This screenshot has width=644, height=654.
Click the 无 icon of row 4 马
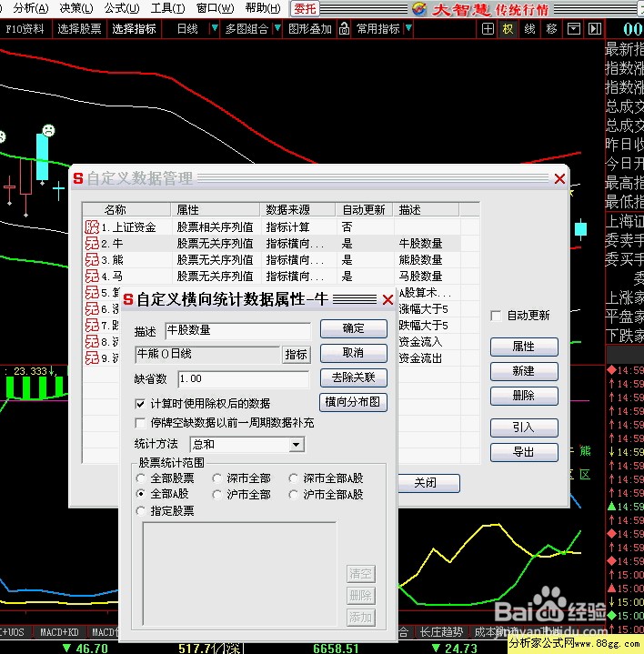pyautogui.click(x=92, y=277)
